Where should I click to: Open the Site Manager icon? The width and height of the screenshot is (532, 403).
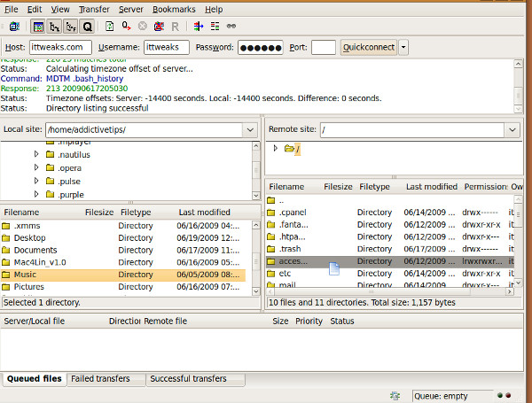tap(14, 26)
